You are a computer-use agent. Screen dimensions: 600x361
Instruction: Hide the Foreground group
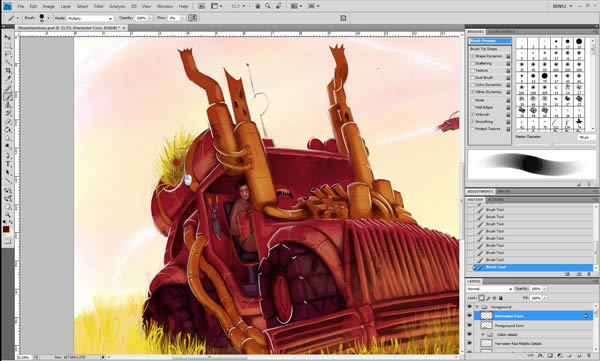coord(470,307)
